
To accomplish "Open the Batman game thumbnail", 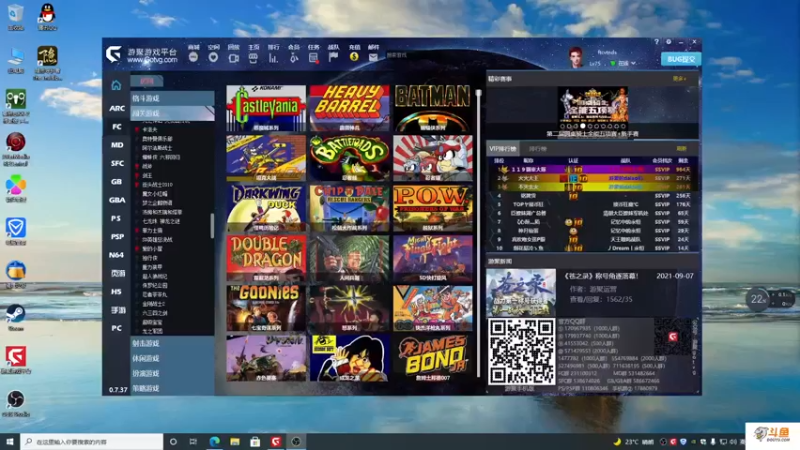I will pyautogui.click(x=433, y=108).
